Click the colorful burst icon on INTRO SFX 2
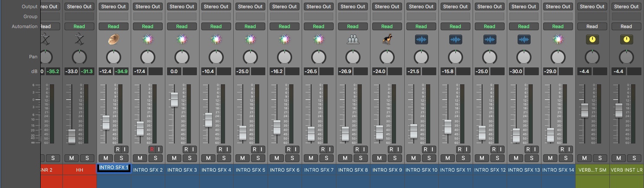This screenshot has width=644, height=188. point(148,40)
